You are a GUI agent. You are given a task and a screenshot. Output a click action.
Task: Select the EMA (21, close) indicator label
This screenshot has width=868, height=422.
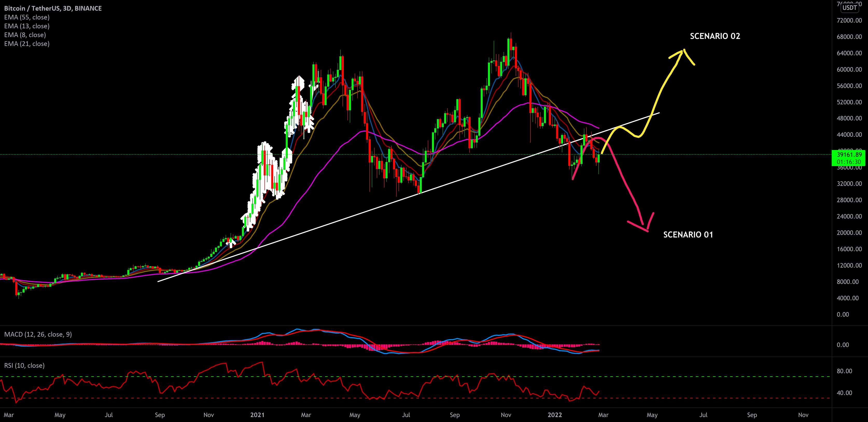pyautogui.click(x=27, y=44)
